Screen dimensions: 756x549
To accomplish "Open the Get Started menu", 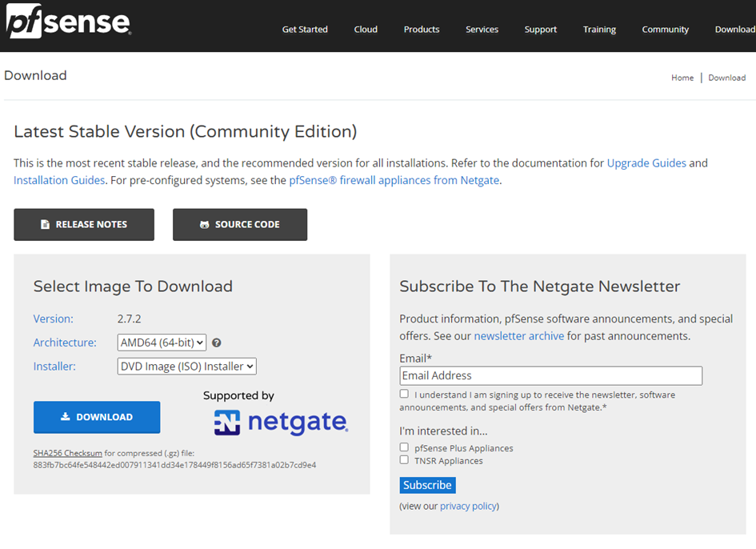I will click(x=305, y=30).
